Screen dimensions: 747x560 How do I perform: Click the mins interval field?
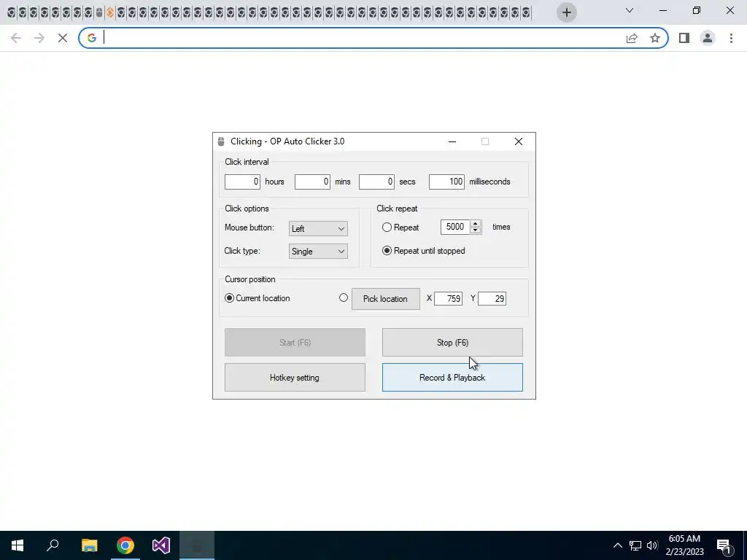(312, 182)
